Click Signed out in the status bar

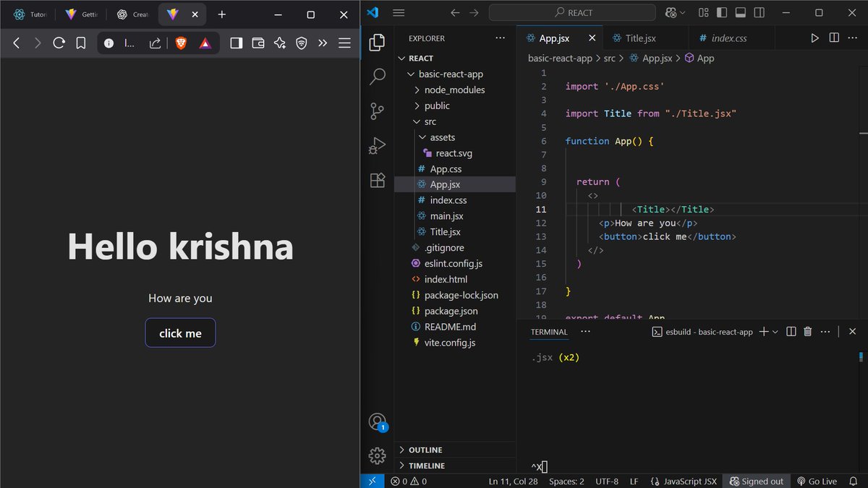point(756,481)
